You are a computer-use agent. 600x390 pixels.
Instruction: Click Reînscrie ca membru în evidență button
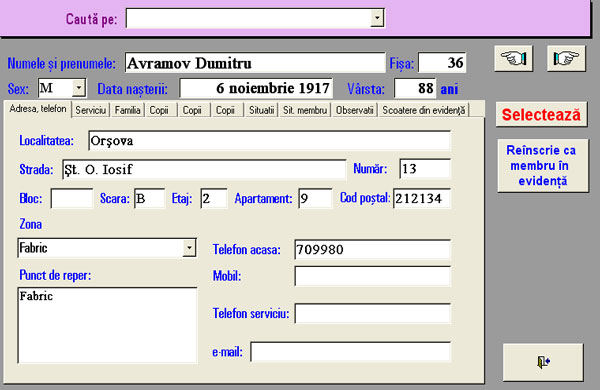click(x=543, y=165)
